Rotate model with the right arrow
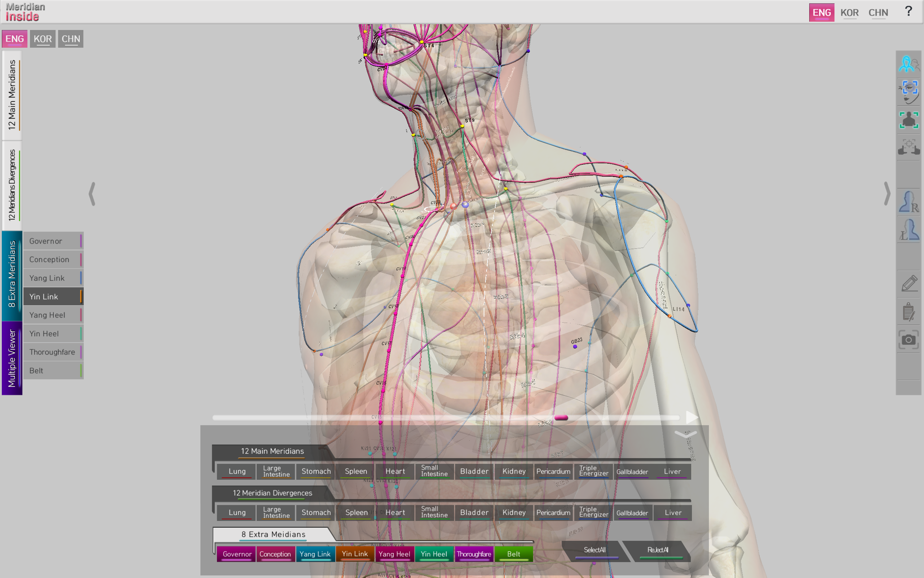This screenshot has width=924, height=578. point(887,194)
